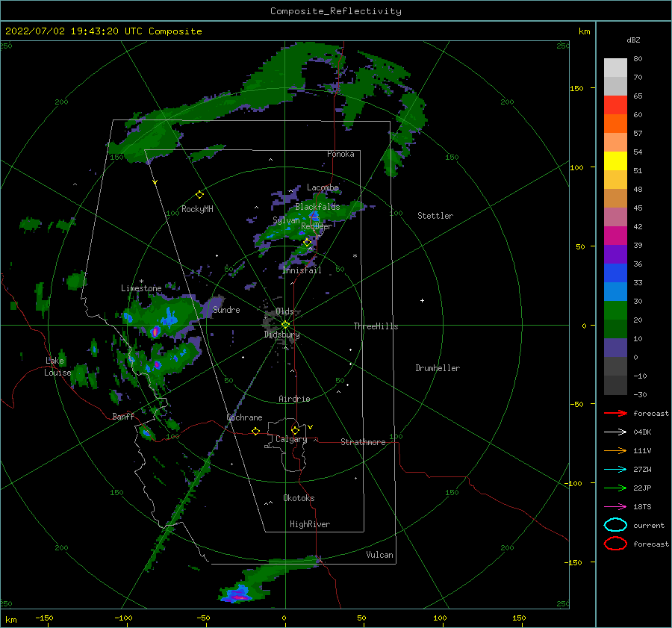Click the 'km' label at top right of map
The width and height of the screenshot is (672, 628).
coord(584,31)
